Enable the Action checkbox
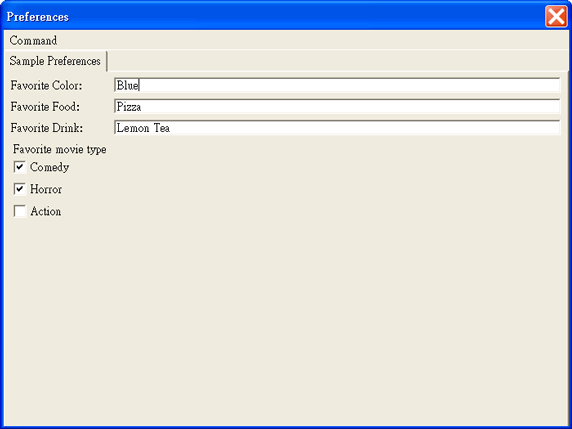 [x=20, y=211]
